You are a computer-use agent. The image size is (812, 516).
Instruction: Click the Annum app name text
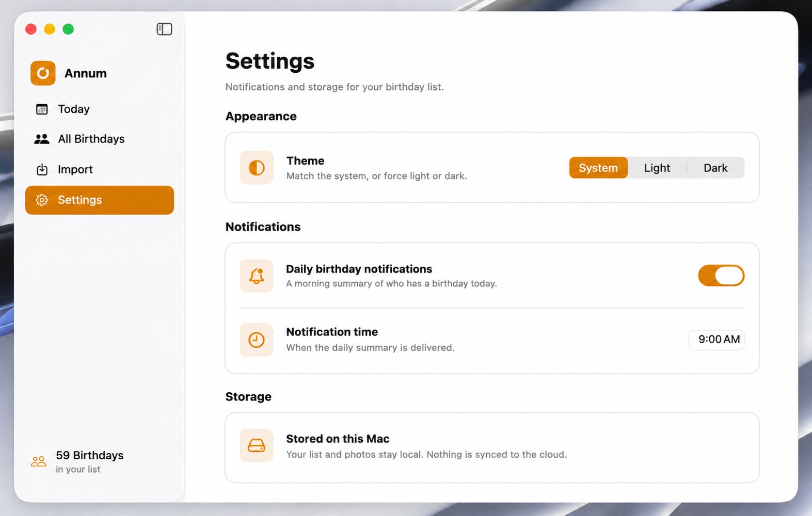pyautogui.click(x=86, y=73)
